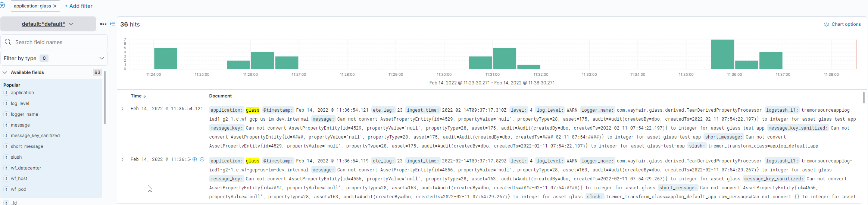Click the Chart options gear icon

pos(826,24)
